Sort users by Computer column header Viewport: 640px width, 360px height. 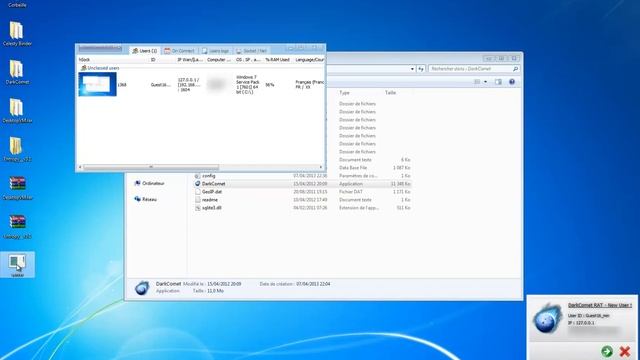pyautogui.click(x=219, y=60)
